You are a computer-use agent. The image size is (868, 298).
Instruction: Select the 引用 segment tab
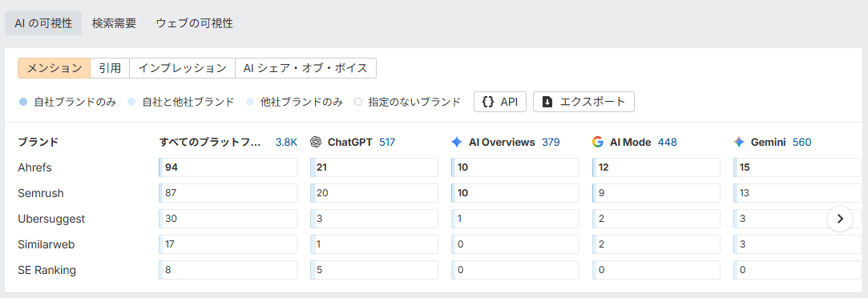pos(110,68)
